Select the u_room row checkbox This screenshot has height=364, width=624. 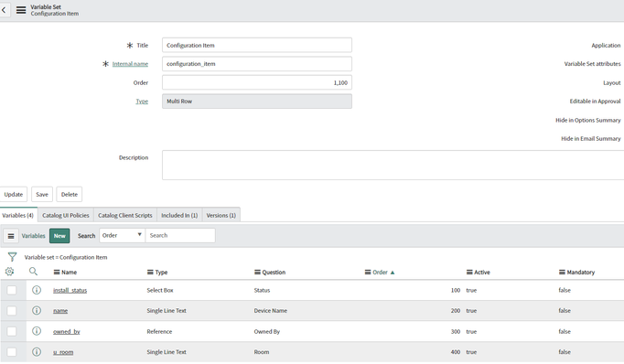click(x=12, y=352)
